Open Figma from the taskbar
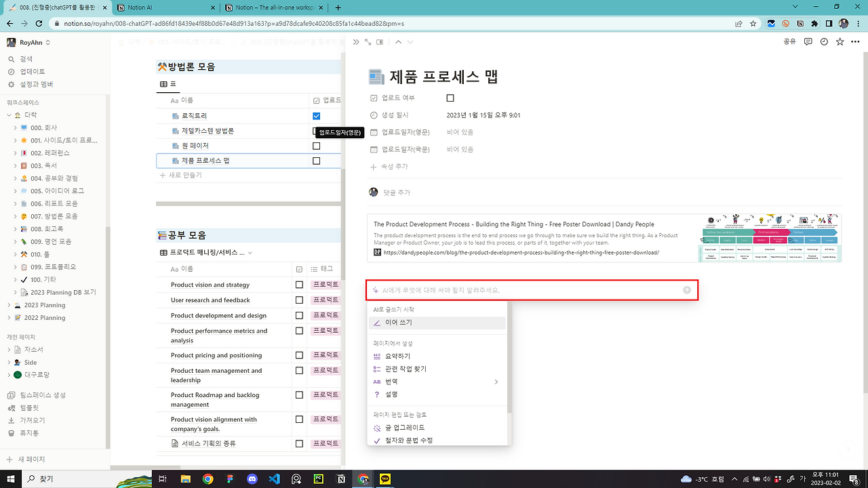Image resolution: width=868 pixels, height=488 pixels. click(230, 479)
